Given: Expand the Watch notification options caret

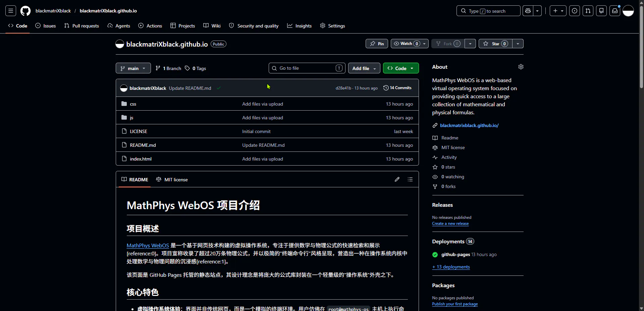Looking at the screenshot, I should [x=424, y=44].
